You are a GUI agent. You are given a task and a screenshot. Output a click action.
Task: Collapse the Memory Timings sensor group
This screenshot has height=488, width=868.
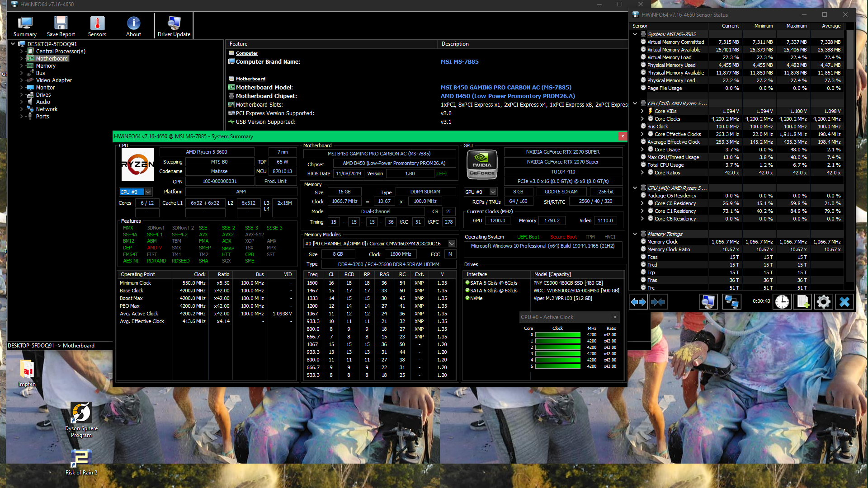[x=635, y=234]
